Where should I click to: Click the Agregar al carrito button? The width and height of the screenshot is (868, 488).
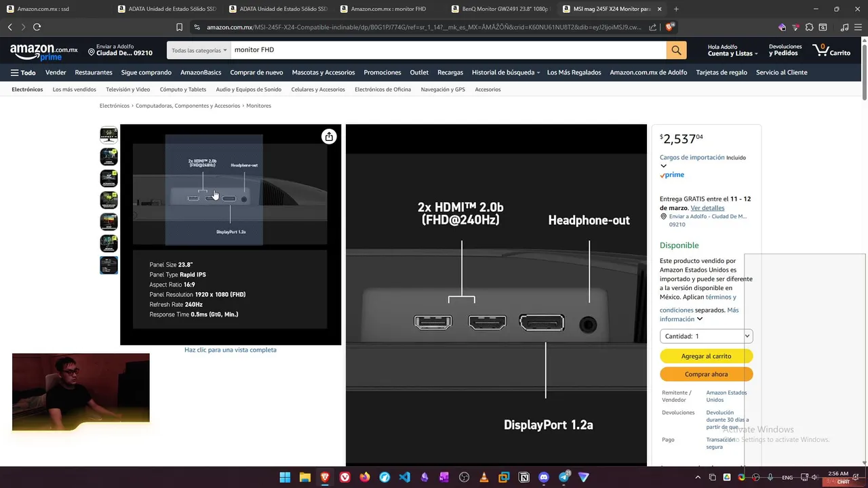[x=706, y=356]
